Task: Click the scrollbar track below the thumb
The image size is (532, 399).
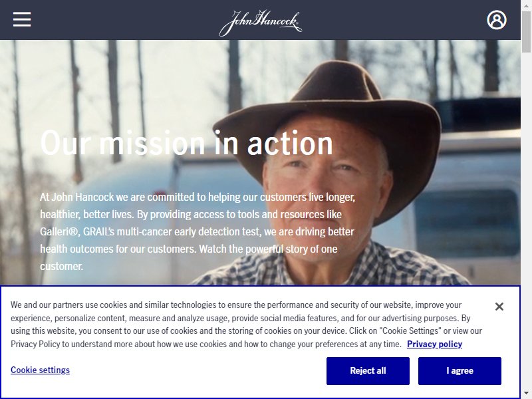Action: click(x=526, y=221)
